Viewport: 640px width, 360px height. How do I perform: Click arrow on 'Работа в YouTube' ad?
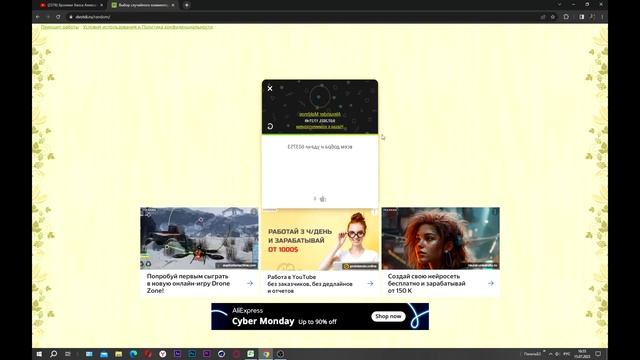pyautogui.click(x=370, y=283)
